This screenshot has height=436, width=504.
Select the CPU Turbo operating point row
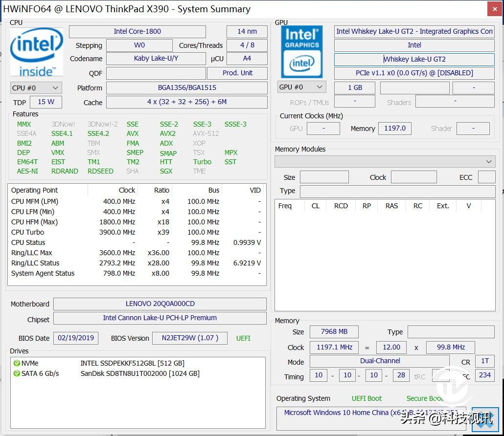136,232
